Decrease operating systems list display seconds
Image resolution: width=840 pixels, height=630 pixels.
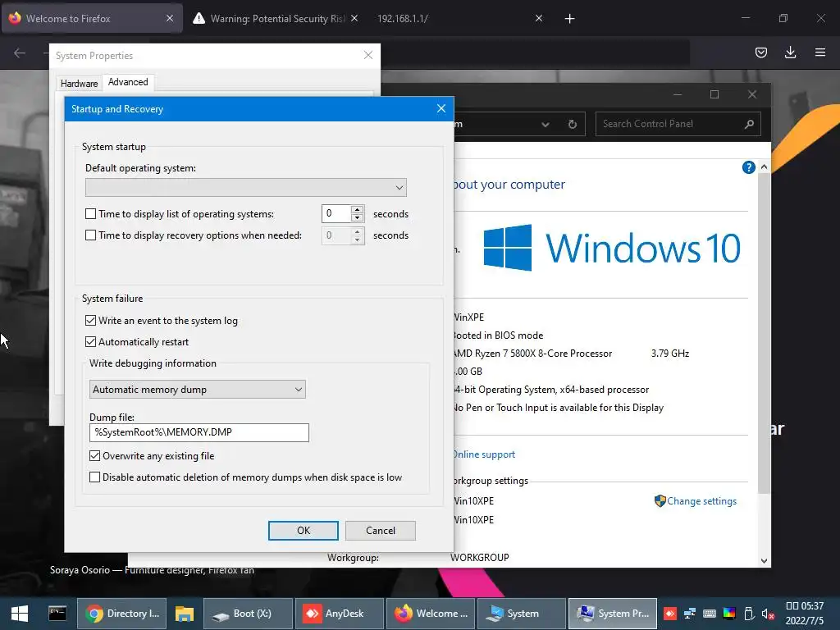[358, 218]
